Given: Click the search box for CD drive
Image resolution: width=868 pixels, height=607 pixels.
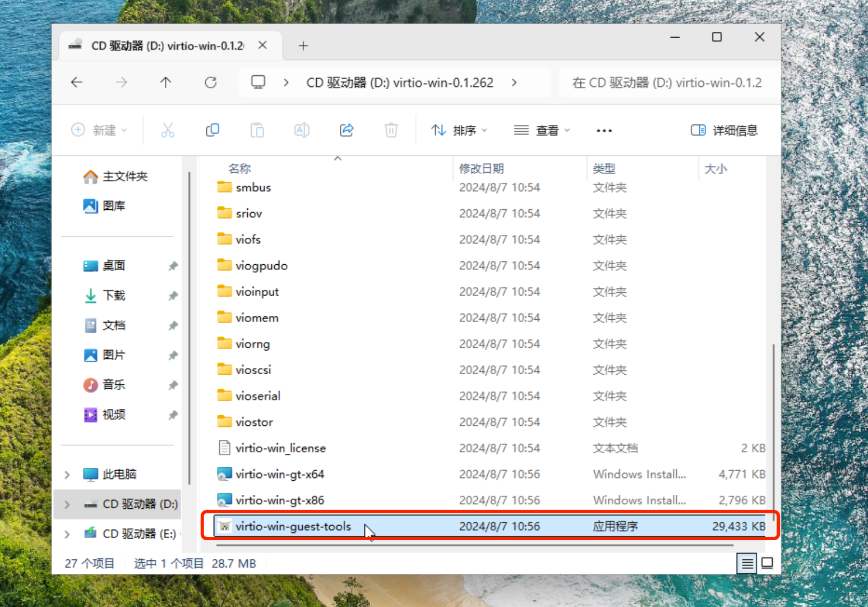Looking at the screenshot, I should pyautogui.click(x=669, y=82).
